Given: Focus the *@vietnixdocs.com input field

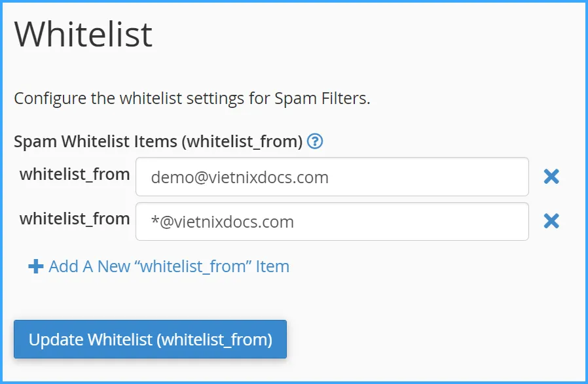Looking at the screenshot, I should pos(332,222).
